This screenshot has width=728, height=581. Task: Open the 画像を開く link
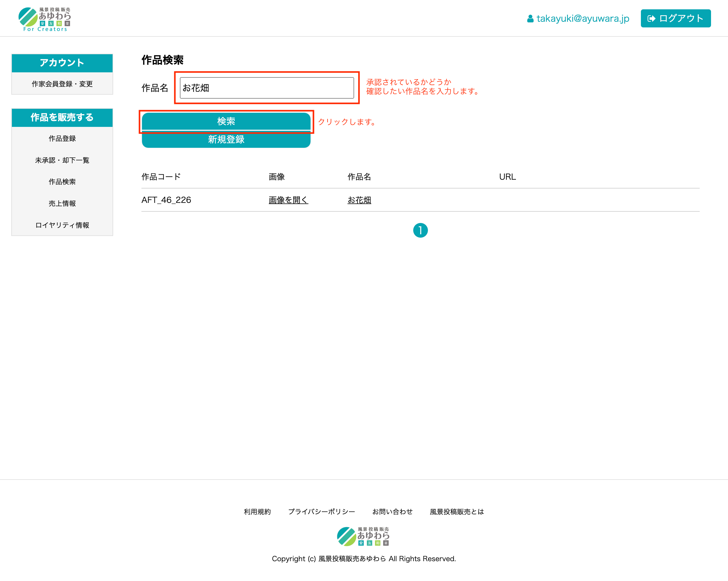[x=288, y=200]
